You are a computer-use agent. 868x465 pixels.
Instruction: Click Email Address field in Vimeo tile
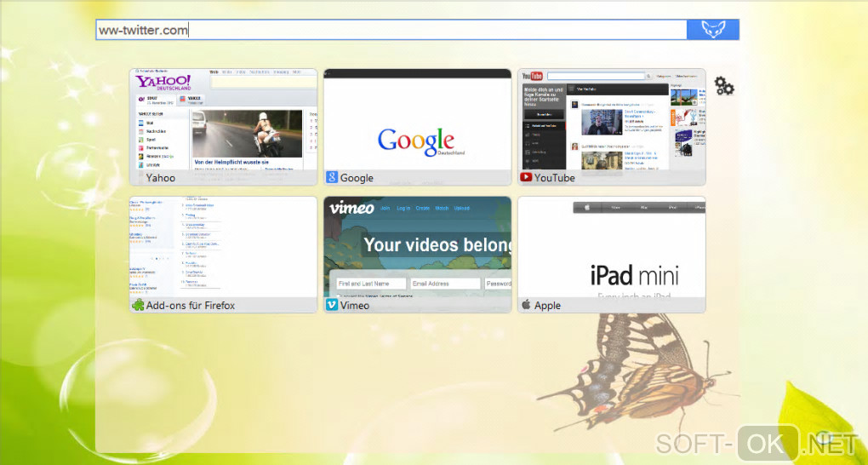[x=446, y=284]
